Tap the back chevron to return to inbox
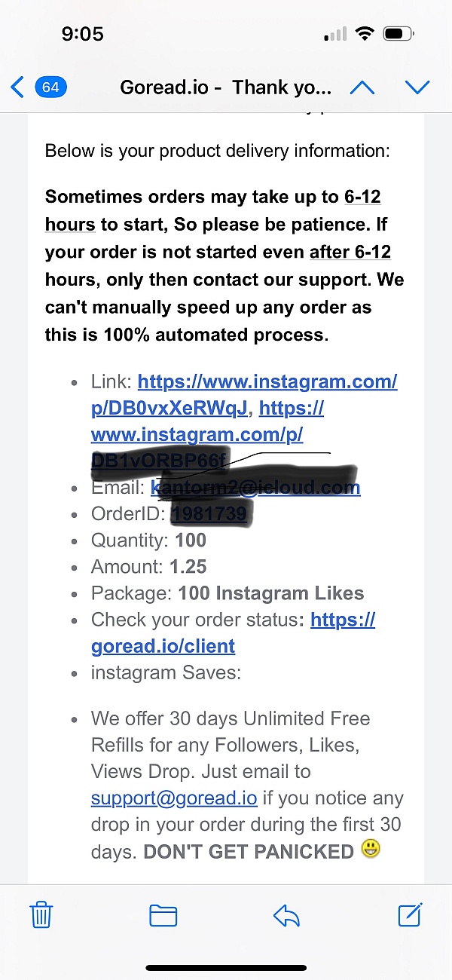This screenshot has width=452, height=980. coord(17,87)
